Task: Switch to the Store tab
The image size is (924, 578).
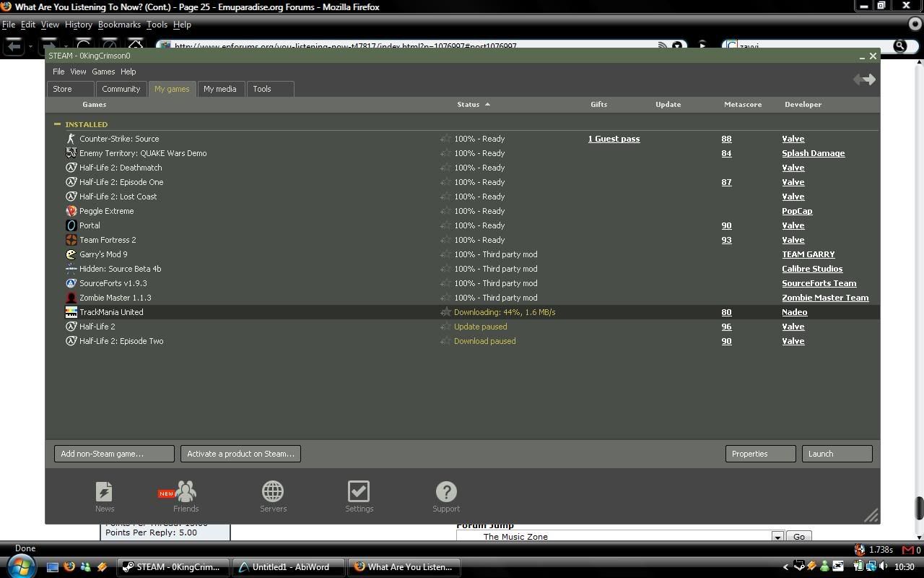Action: pyautogui.click(x=71, y=89)
